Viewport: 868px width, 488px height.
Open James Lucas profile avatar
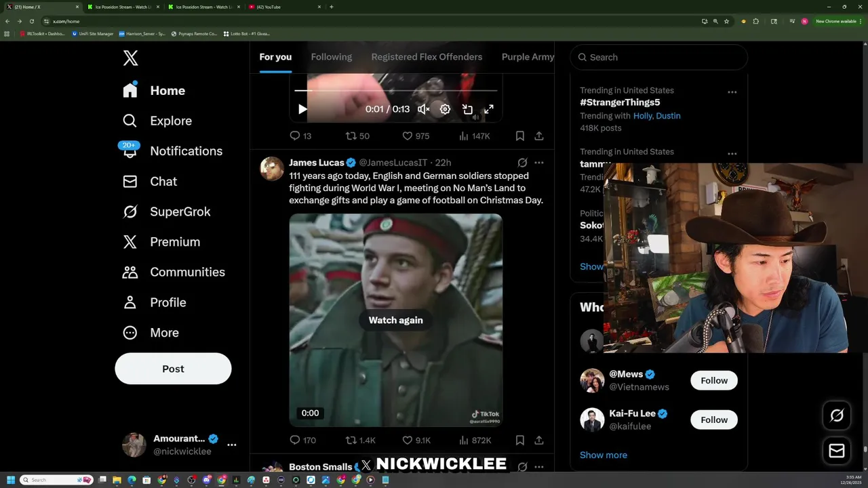click(x=272, y=169)
